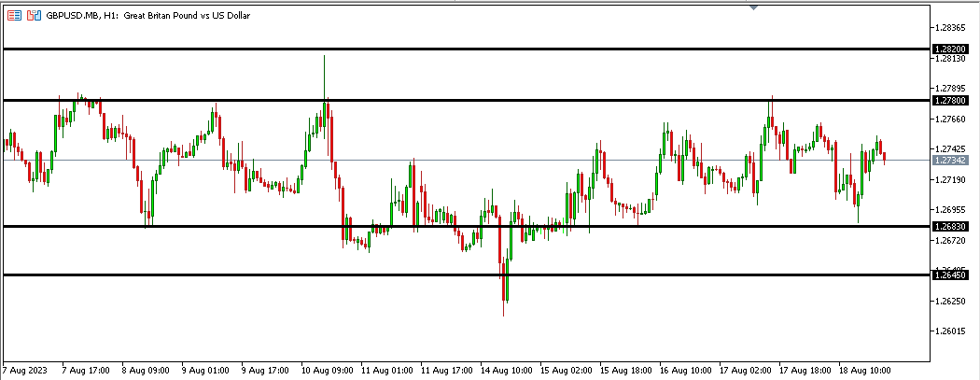Viewport: 980px width, 380px height.
Task: Click the 1.26955 price scale value
Action: [951, 209]
